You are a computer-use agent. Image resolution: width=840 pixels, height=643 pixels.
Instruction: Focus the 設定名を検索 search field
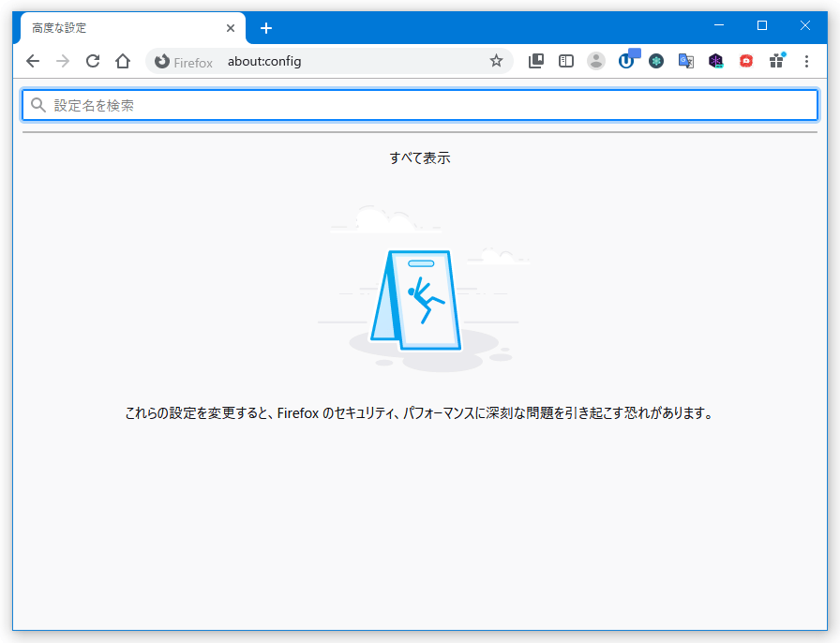pos(420,105)
